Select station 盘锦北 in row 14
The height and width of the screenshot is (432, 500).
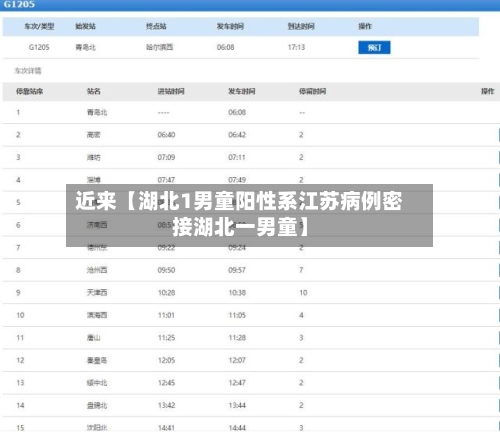point(97,405)
